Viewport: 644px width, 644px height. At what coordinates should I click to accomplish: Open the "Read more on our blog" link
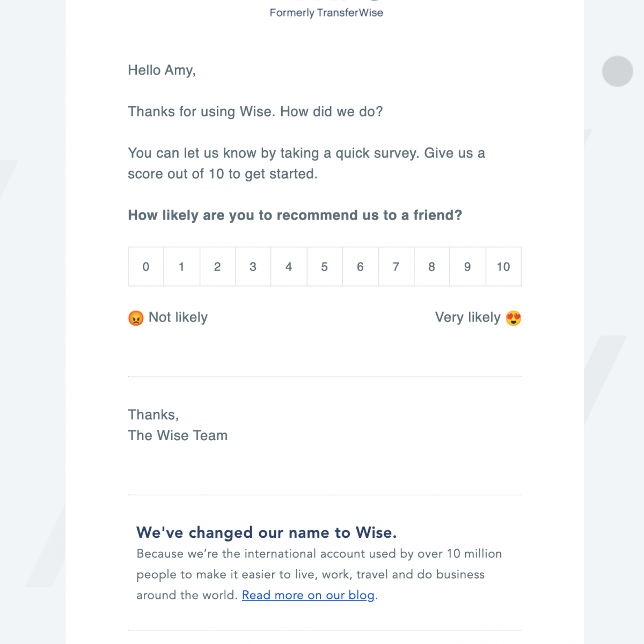(x=308, y=595)
